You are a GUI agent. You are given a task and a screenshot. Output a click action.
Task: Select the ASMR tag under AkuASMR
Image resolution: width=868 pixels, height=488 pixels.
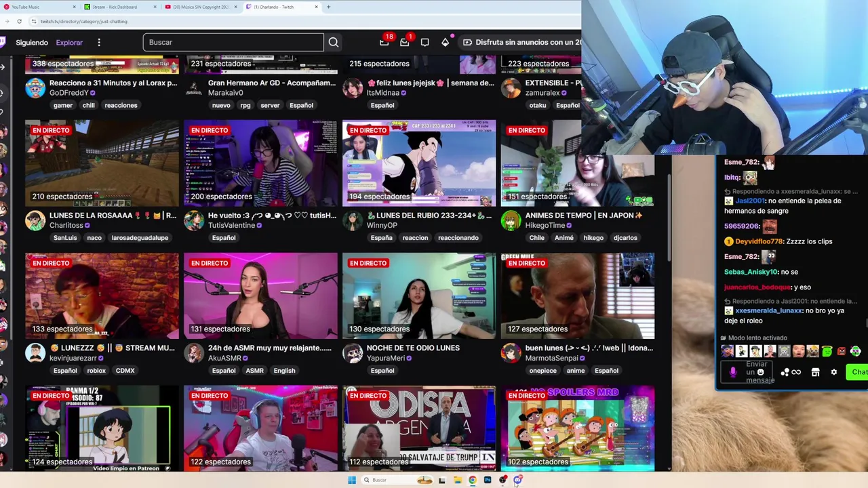tap(255, 371)
